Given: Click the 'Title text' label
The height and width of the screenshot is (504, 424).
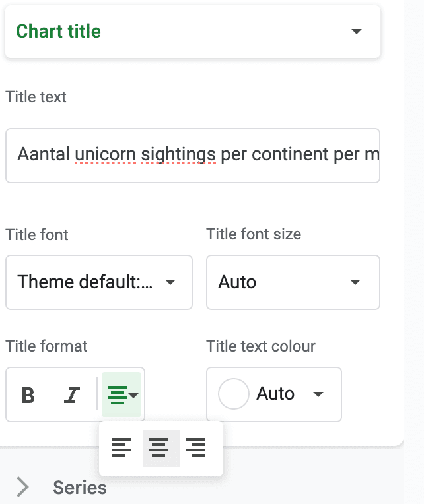Looking at the screenshot, I should point(36,97).
